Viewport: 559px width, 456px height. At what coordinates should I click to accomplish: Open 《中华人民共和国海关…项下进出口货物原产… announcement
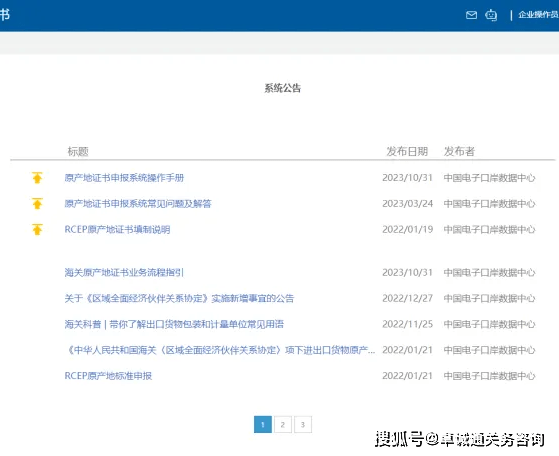point(220,350)
